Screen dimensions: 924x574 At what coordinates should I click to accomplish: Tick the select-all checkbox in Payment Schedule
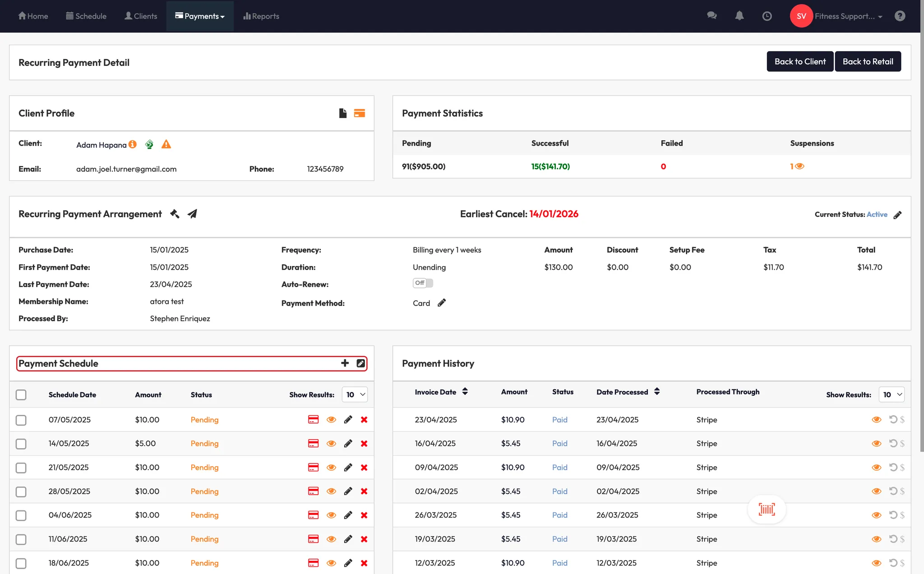click(21, 395)
